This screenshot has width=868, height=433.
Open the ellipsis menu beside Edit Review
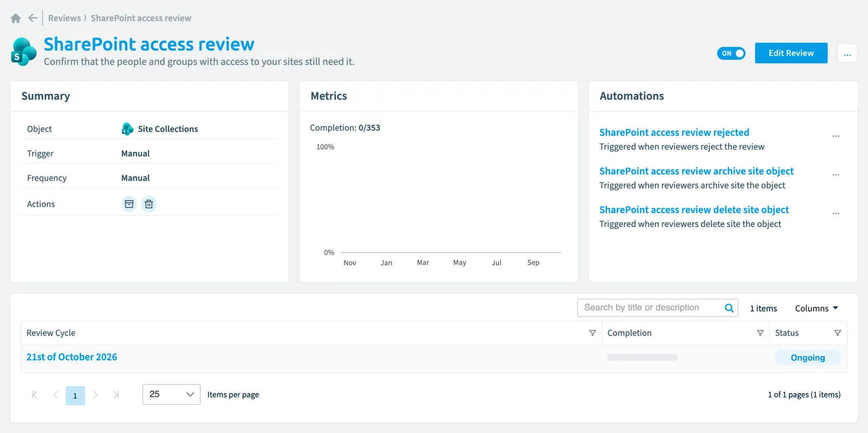(847, 53)
